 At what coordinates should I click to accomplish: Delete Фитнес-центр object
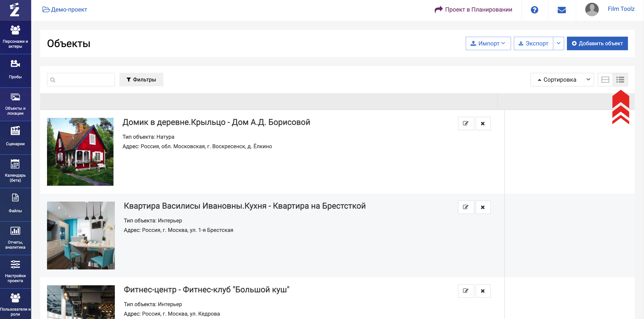click(x=483, y=291)
